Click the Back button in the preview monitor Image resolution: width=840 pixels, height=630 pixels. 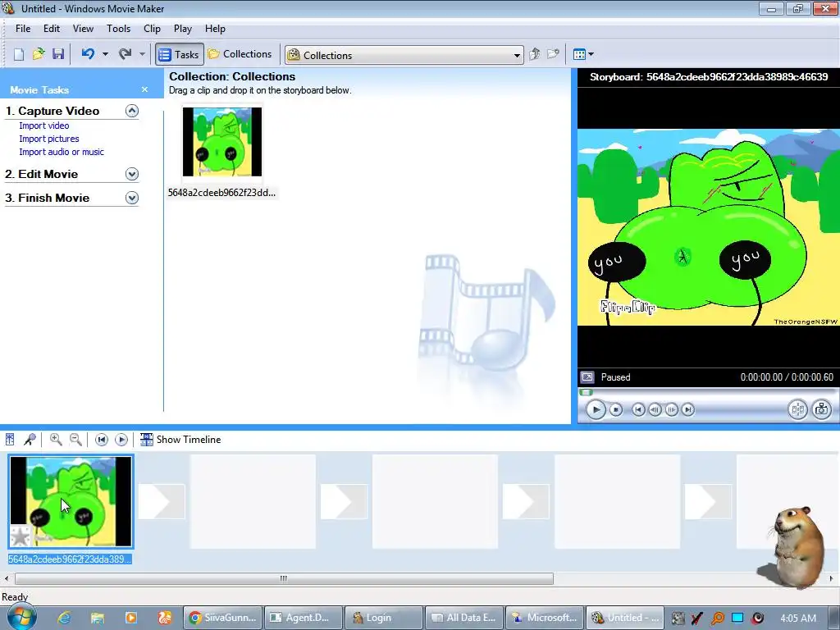coord(638,410)
